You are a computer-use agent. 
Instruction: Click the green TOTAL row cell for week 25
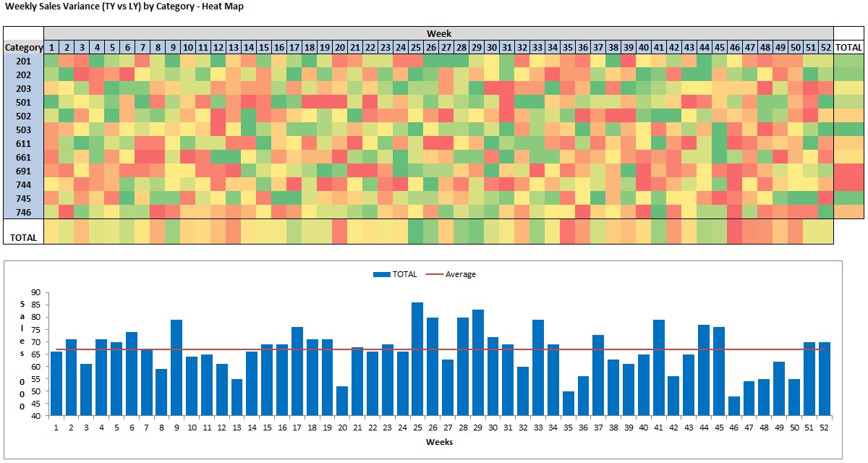click(x=416, y=231)
